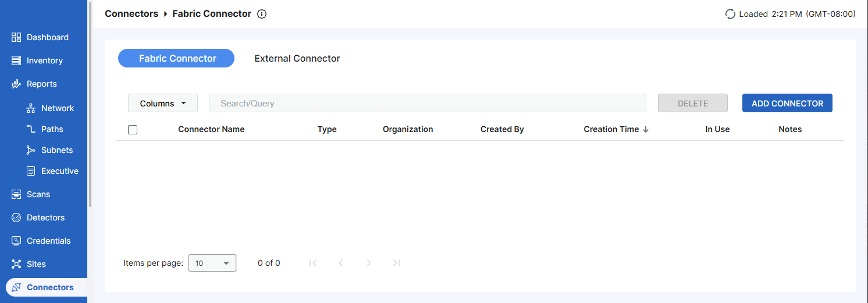Click the refresh icon next to Loaded

[730, 14]
